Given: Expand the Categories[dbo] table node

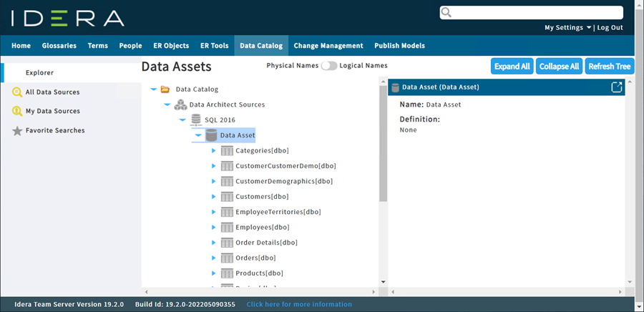Looking at the screenshot, I should (213, 151).
